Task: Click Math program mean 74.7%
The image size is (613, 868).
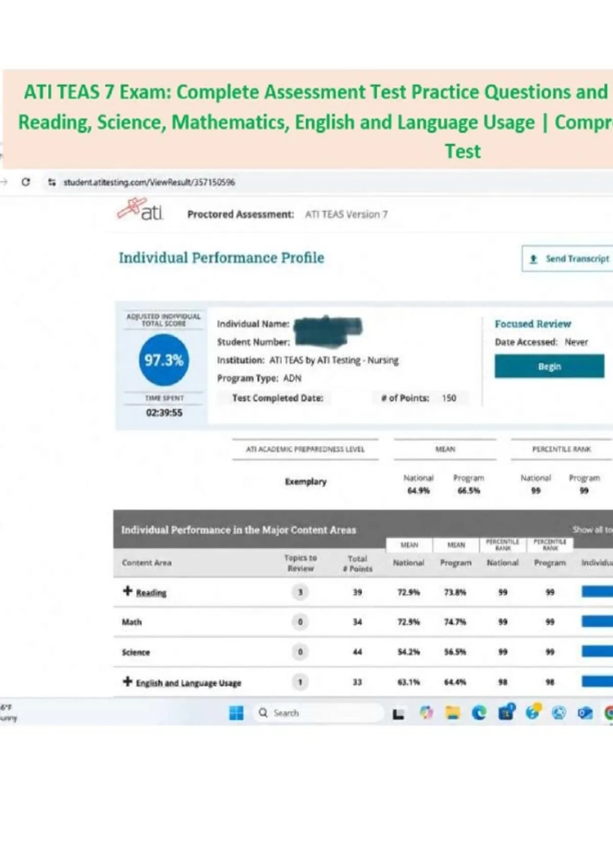Action: click(x=455, y=622)
